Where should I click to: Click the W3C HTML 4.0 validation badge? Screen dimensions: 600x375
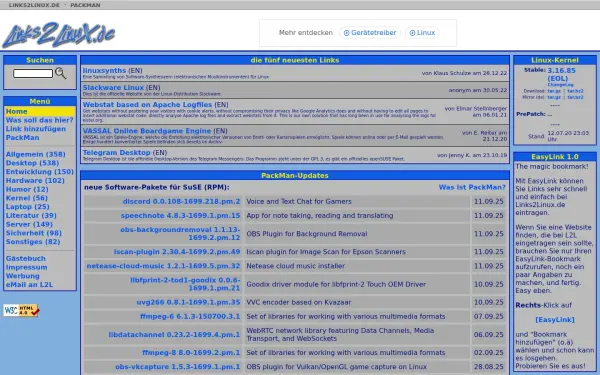pyautogui.click(x=21, y=310)
